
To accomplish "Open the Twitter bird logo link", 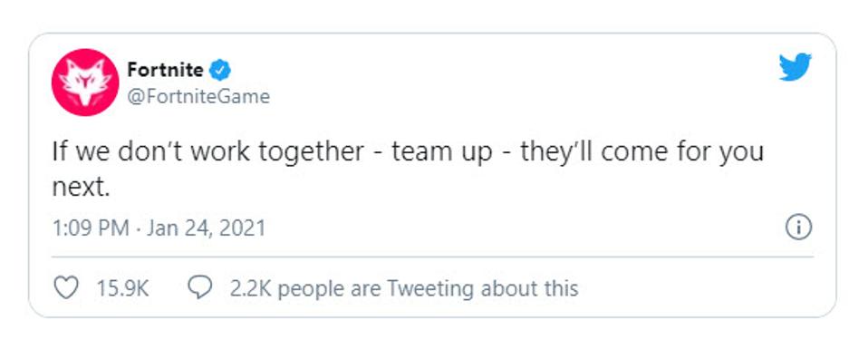I will click(x=795, y=67).
